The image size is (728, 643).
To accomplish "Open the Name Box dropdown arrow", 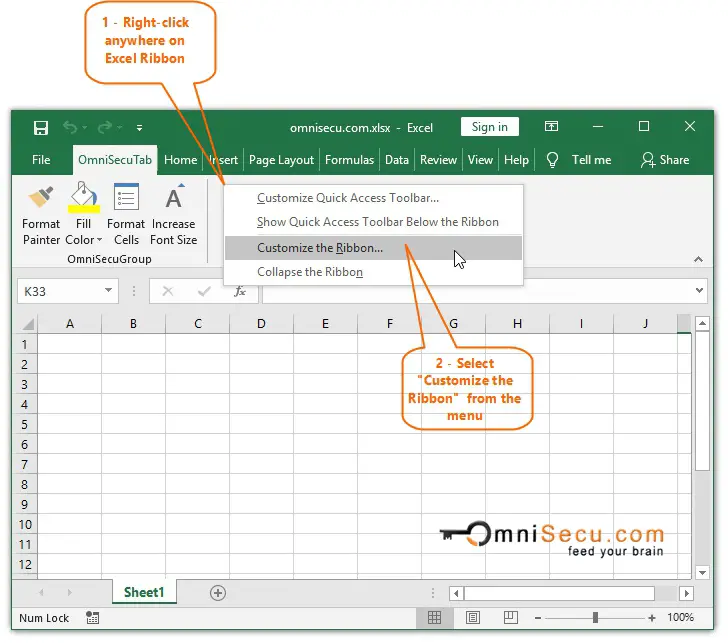I will pyautogui.click(x=108, y=290).
